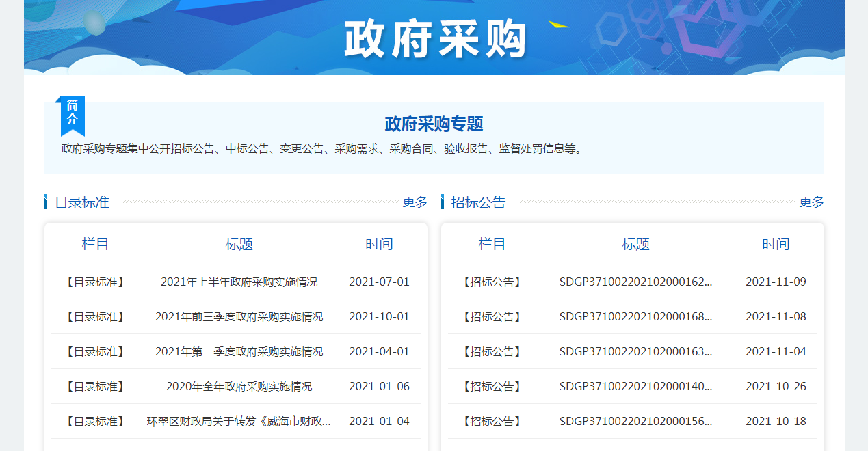The width and height of the screenshot is (868, 451).
Task: Open tender notice SDGP371002202102000162
Action: pyautogui.click(x=635, y=282)
